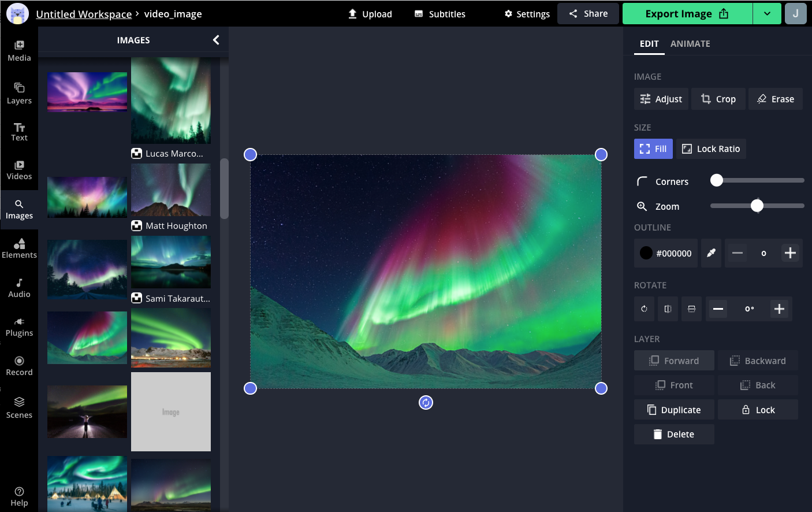Open the Layers sidebar panel
Image resolution: width=812 pixels, height=512 pixels.
pyautogui.click(x=19, y=93)
